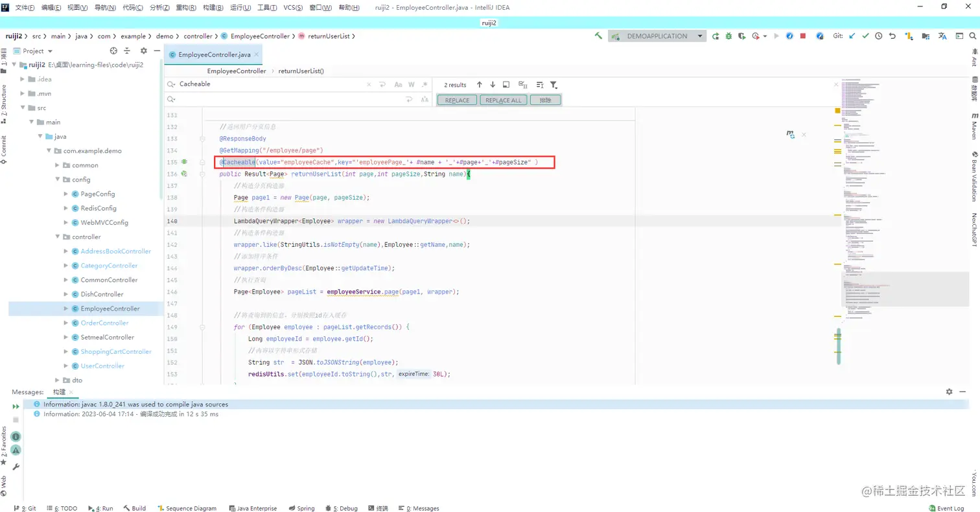
Task: Select OrderController in project tree
Action: pyautogui.click(x=104, y=323)
